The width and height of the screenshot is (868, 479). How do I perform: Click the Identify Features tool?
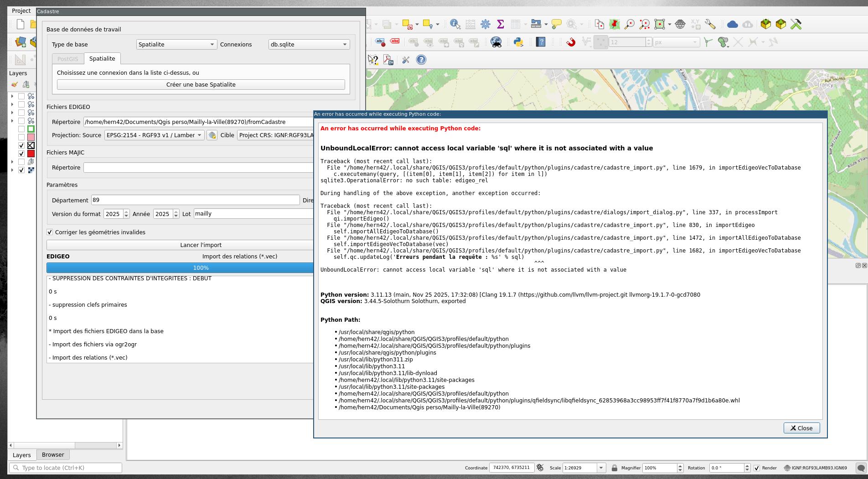coord(455,24)
